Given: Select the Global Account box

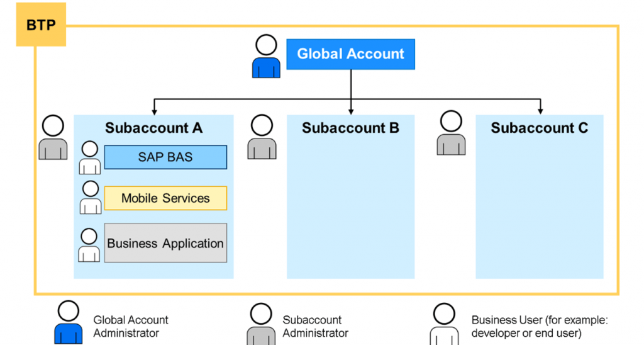Looking at the screenshot, I should 350,54.
